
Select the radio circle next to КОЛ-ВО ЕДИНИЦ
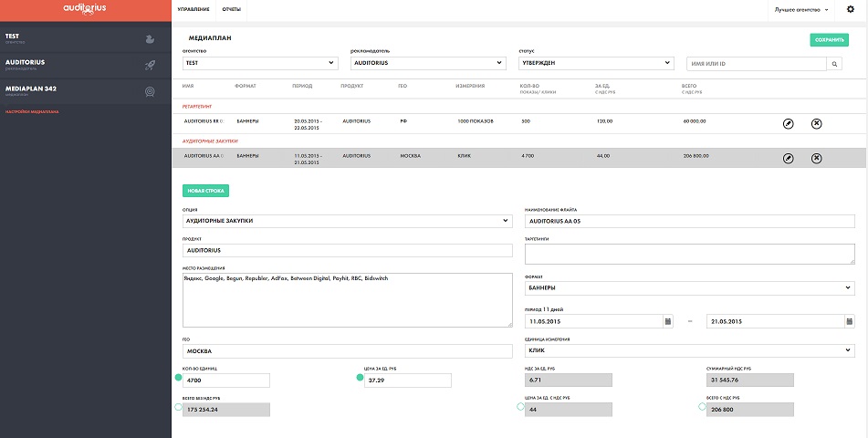(x=178, y=377)
